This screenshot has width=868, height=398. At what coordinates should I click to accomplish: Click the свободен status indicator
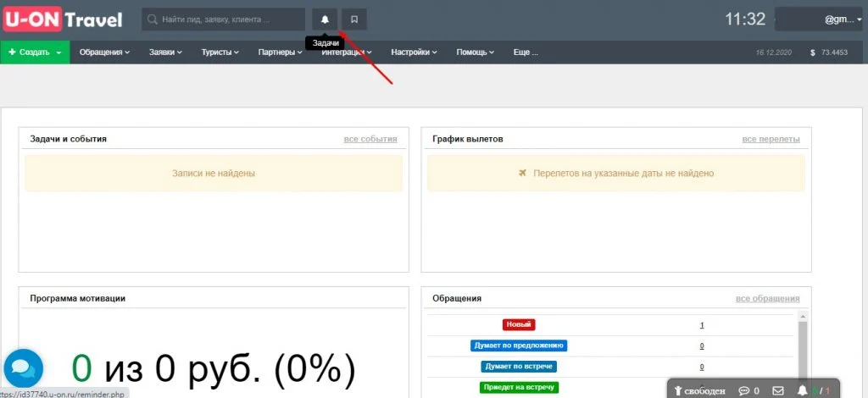pyautogui.click(x=699, y=391)
